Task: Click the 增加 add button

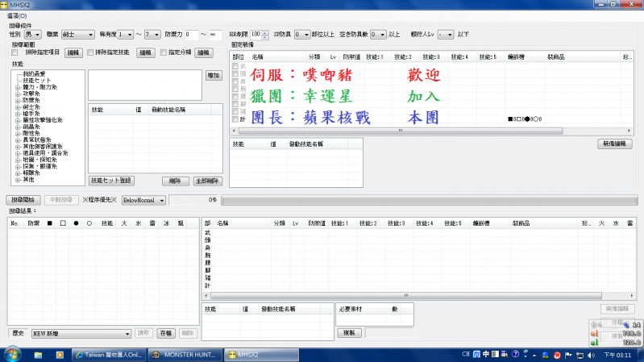Action: point(214,76)
